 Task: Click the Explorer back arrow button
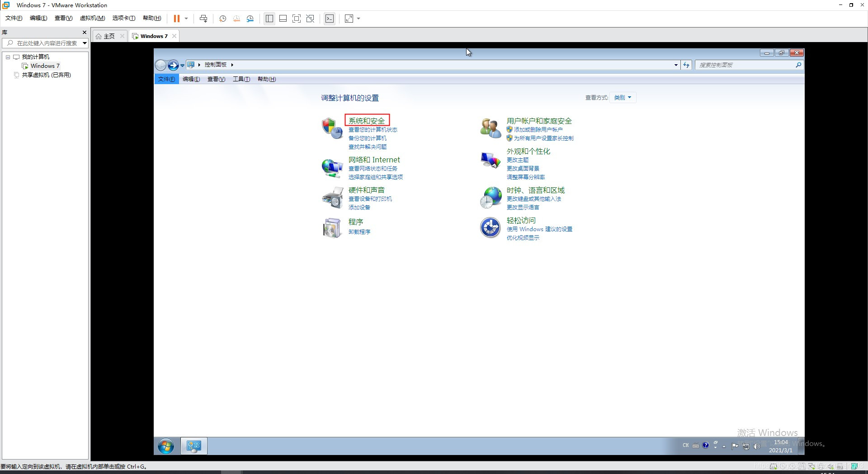pos(160,65)
